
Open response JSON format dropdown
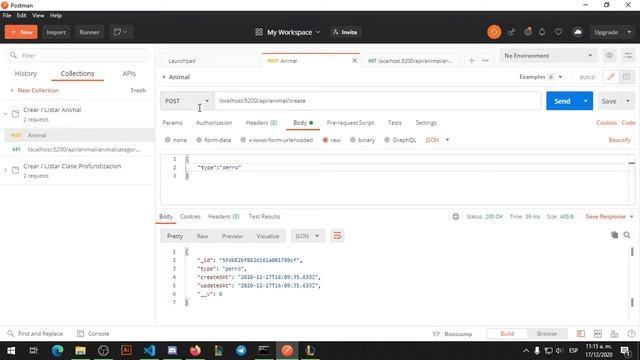pos(308,236)
